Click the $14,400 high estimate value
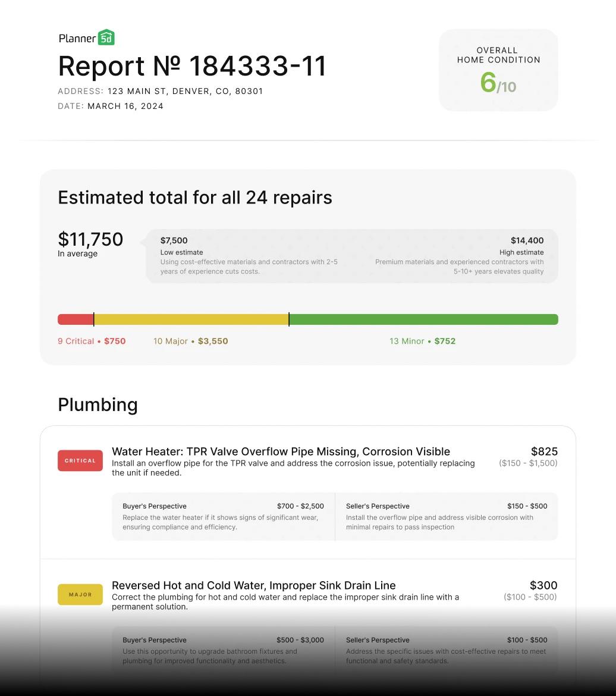 [x=527, y=240]
